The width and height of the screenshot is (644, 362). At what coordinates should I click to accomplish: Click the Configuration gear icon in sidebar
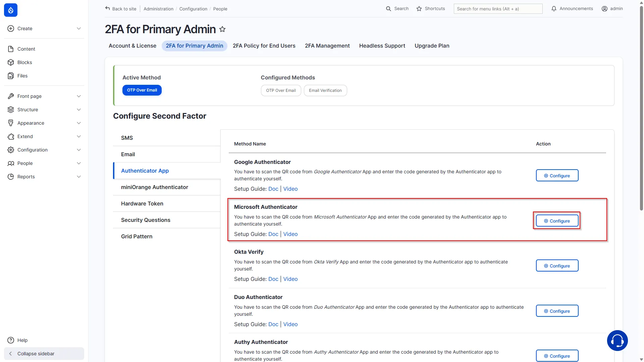pyautogui.click(x=11, y=150)
